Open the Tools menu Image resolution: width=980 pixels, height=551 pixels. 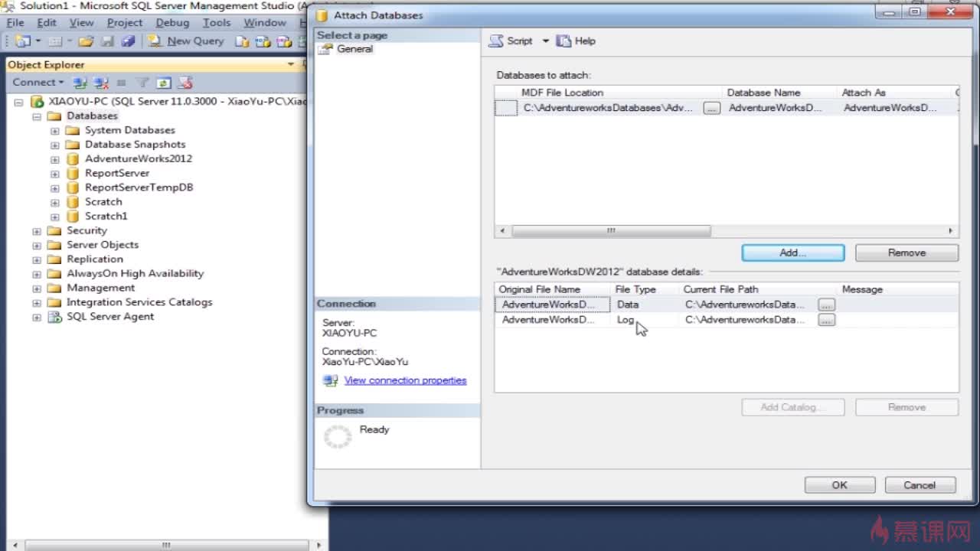(217, 23)
